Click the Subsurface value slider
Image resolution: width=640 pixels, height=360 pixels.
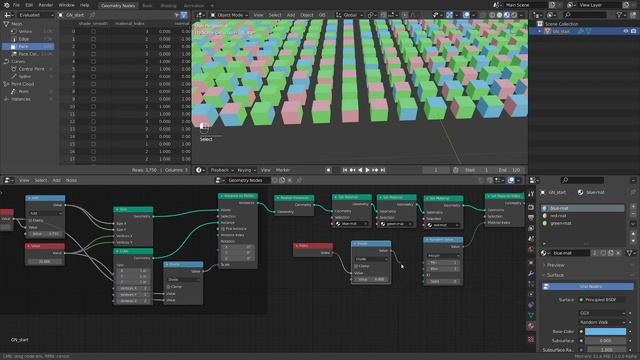point(605,340)
